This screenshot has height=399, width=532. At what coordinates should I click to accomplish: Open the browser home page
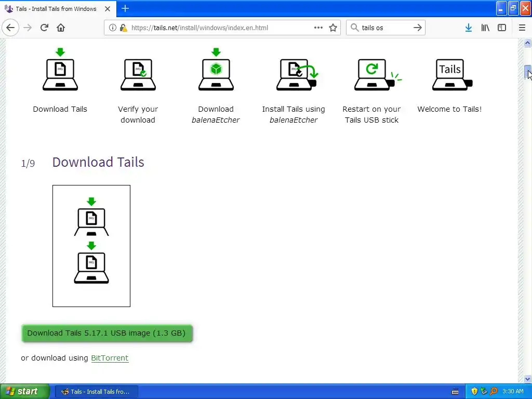tap(61, 28)
